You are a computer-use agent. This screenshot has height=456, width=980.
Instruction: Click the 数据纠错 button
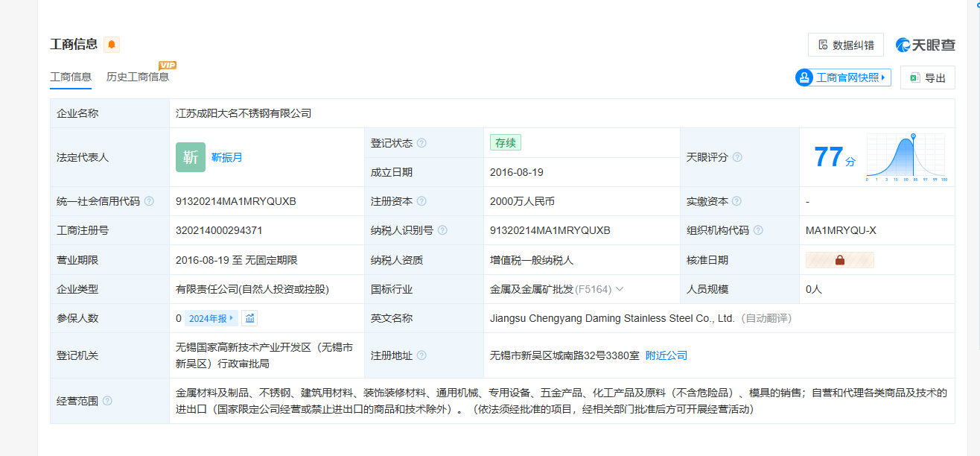[x=845, y=45]
